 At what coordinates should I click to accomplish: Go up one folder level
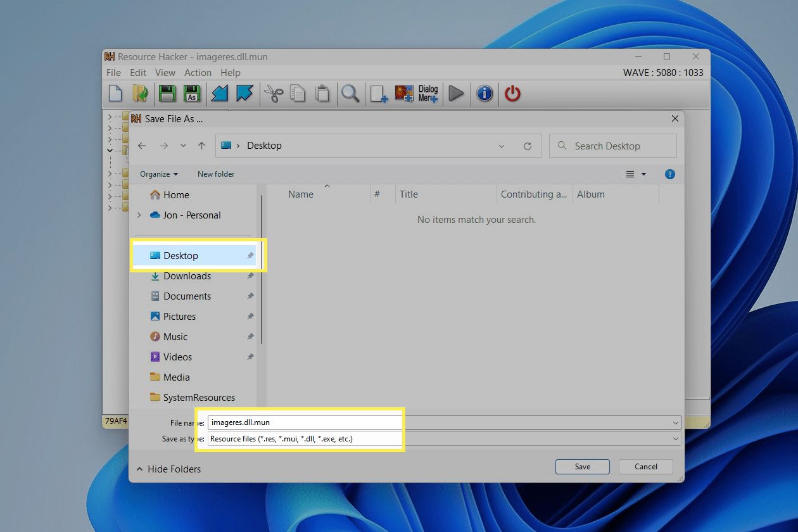point(201,146)
